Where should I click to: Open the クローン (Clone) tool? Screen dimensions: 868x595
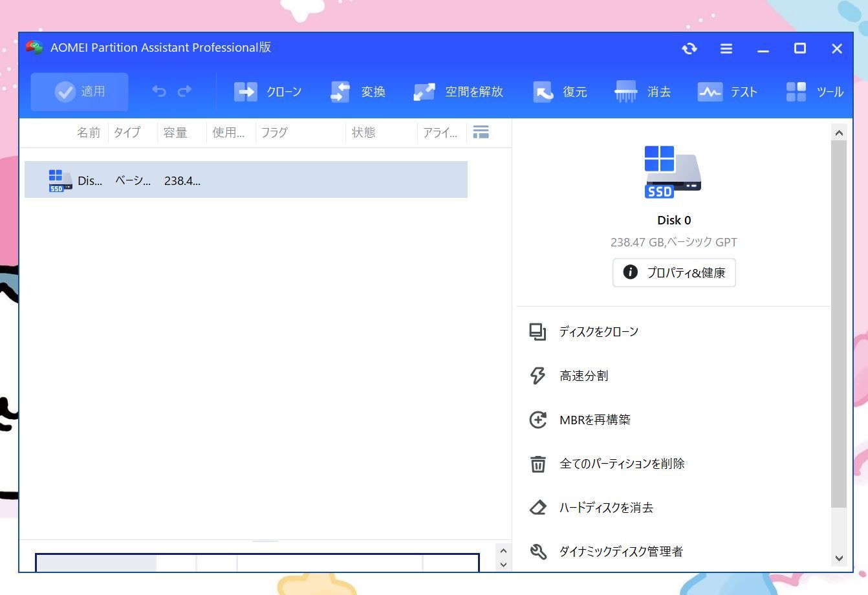[268, 92]
